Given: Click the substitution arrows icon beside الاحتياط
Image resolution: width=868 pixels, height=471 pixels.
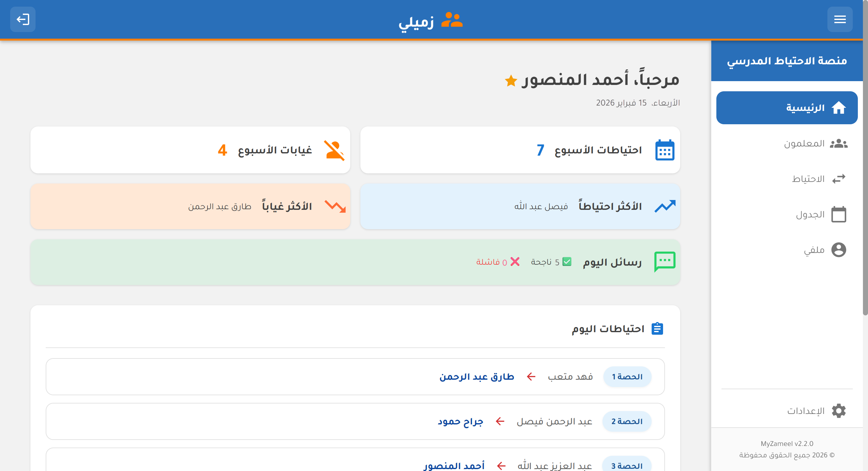Looking at the screenshot, I should pos(839,178).
